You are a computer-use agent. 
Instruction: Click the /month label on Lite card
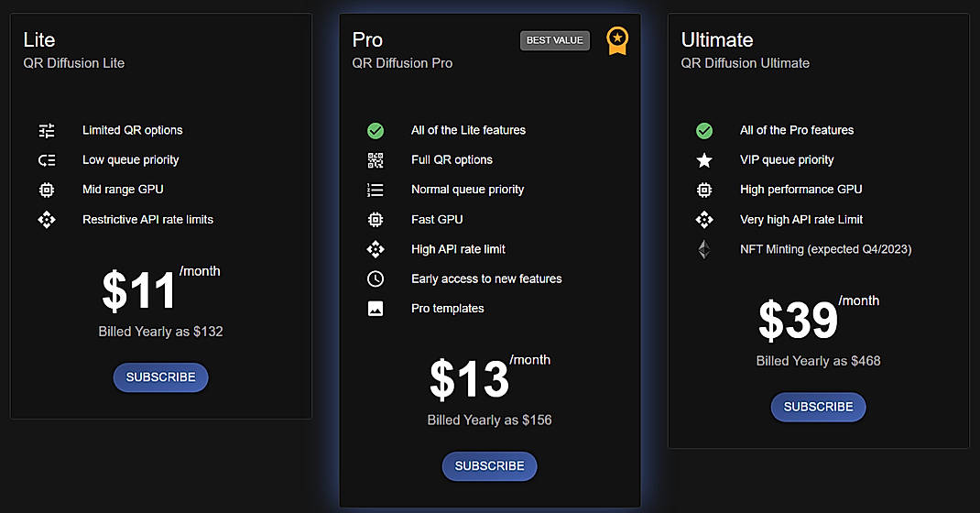(x=200, y=271)
